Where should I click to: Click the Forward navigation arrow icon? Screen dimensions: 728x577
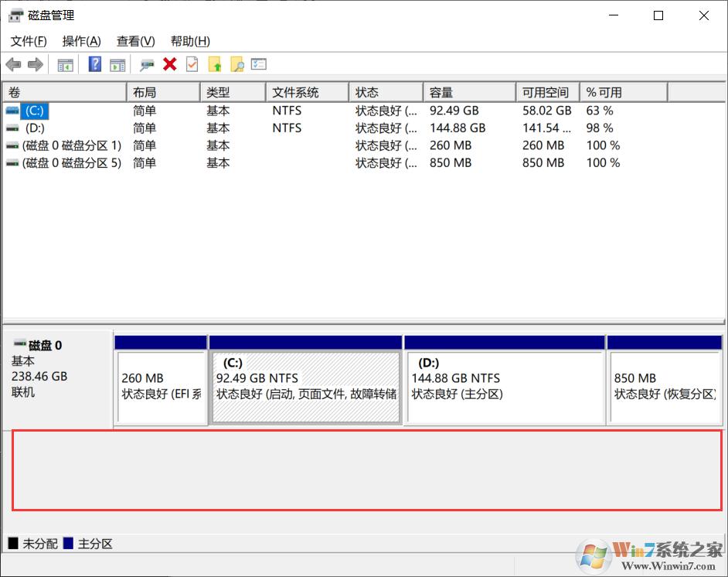[x=35, y=64]
